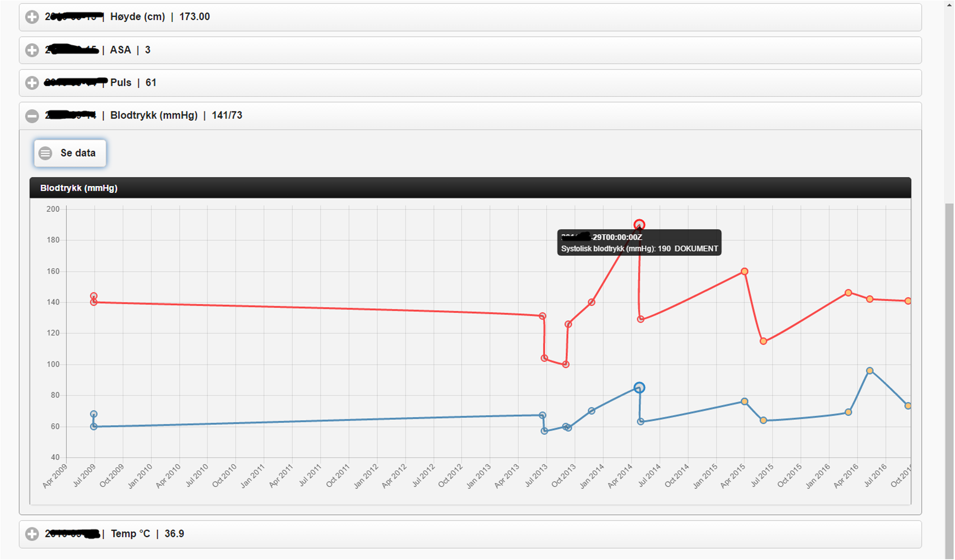This screenshot has width=955, height=560.
Task: Click the Jan 2014 x-axis label
Action: 592,476
